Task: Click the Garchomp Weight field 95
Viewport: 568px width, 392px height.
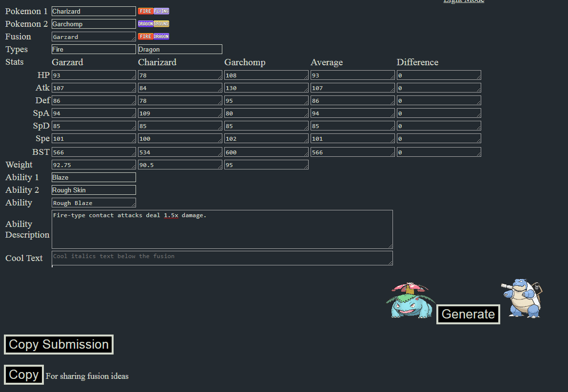Action: [x=266, y=165]
